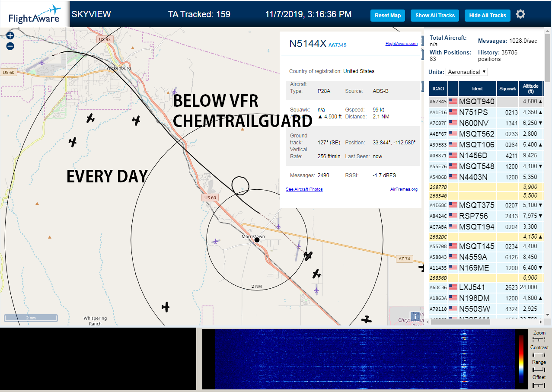The height and width of the screenshot is (392, 552).
Task: Open the AirFrames.org link
Action: (404, 189)
